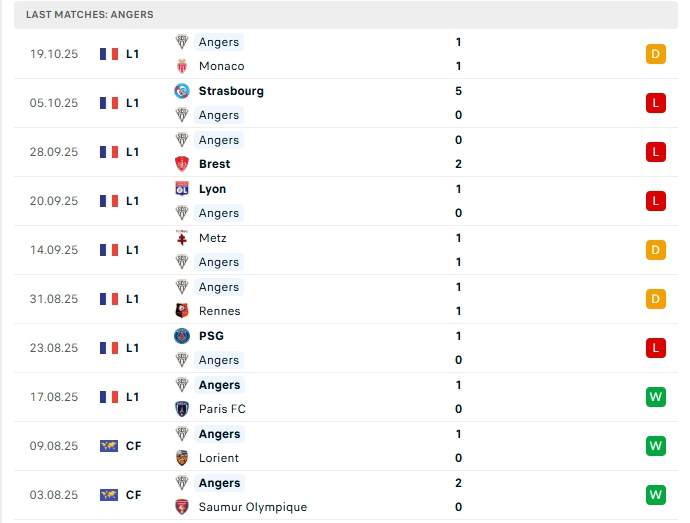Click the Paris FC crest icon

point(182,409)
